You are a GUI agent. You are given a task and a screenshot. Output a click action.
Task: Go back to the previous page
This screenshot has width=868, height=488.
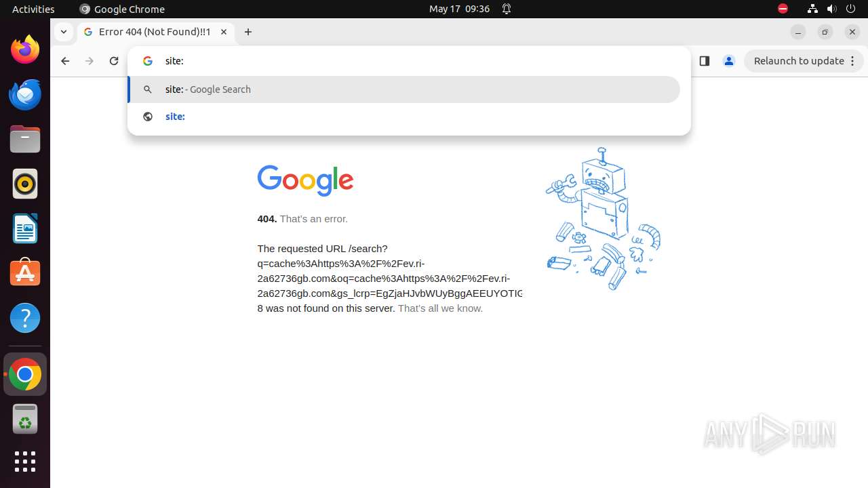(65, 61)
